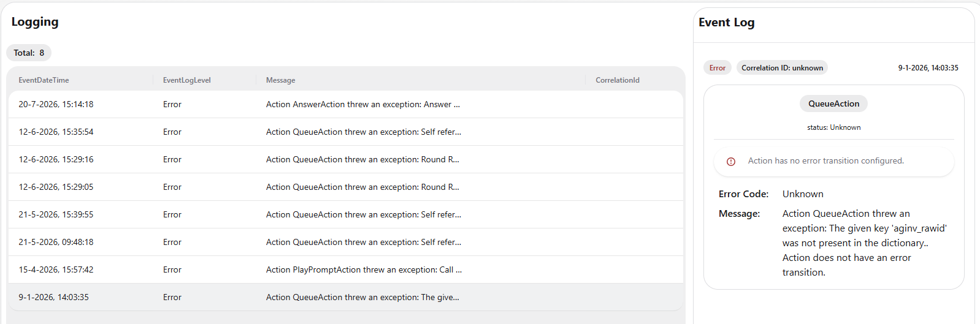
Task: Select the PlayPromptAction exception row
Action: point(346,269)
